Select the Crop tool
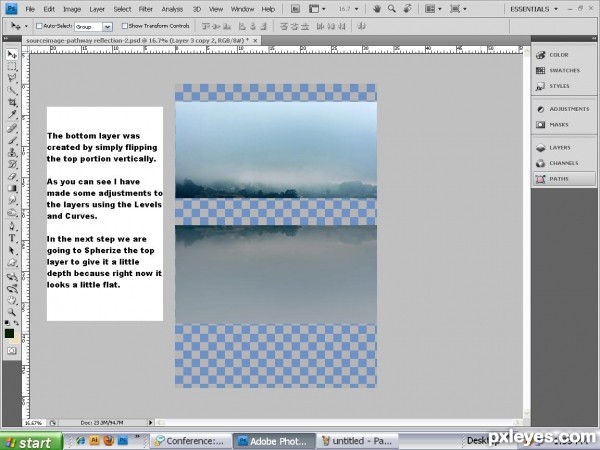The height and width of the screenshot is (450, 600). (12, 103)
